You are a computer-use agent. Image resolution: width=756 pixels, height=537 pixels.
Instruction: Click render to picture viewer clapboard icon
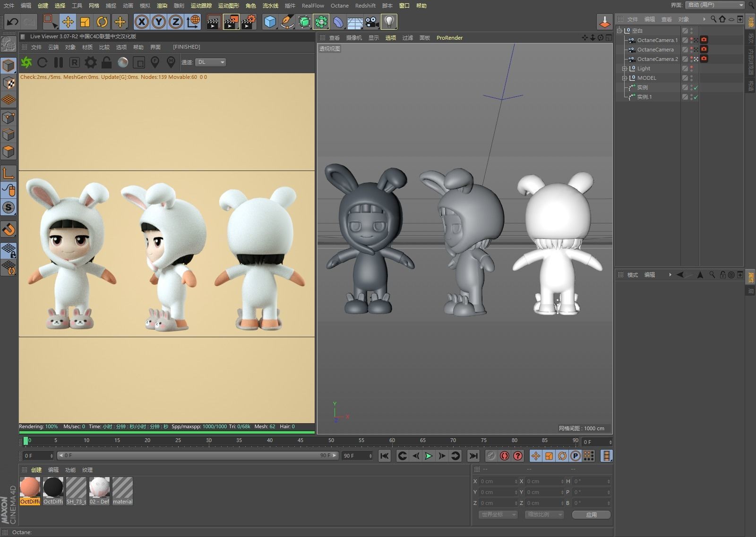point(231,22)
